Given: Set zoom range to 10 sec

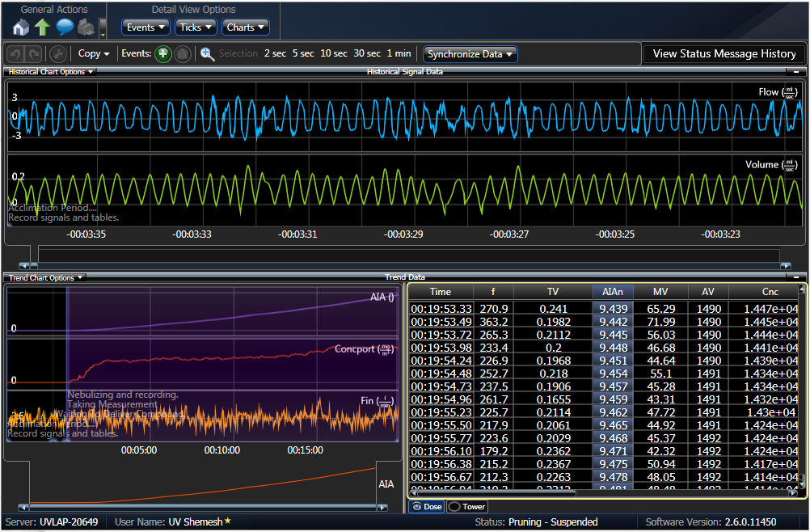Looking at the screenshot, I should pyautogui.click(x=334, y=54).
